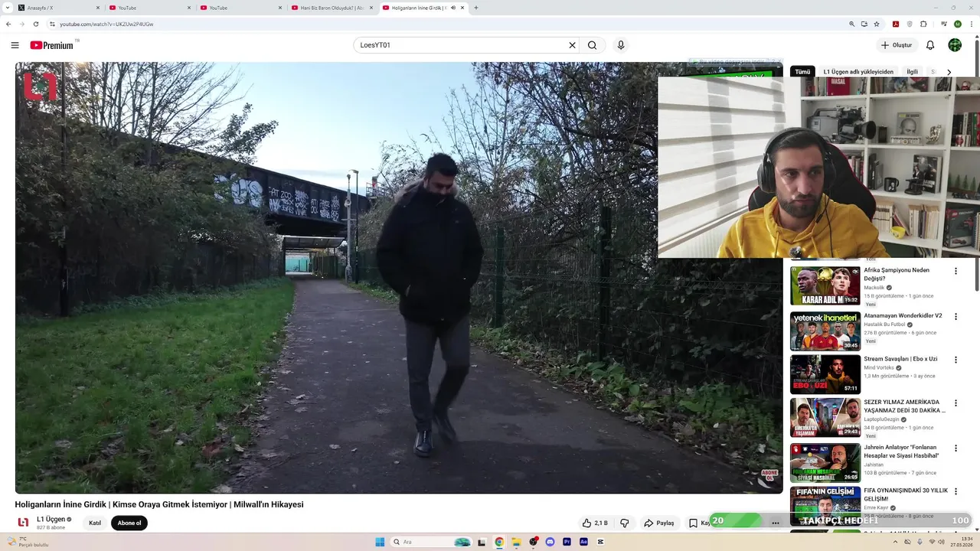Open options for Jahrein Anlatıyor video
The image size is (980, 551).
point(955,448)
